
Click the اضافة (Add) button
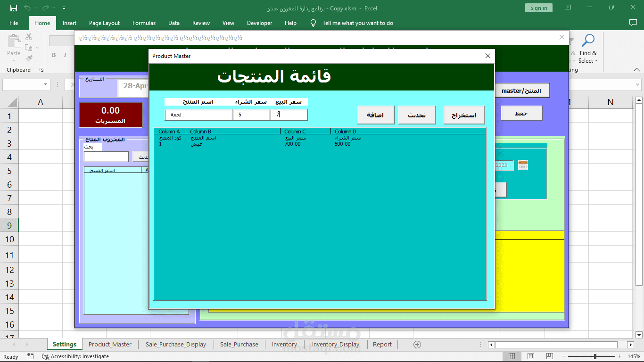[375, 115]
